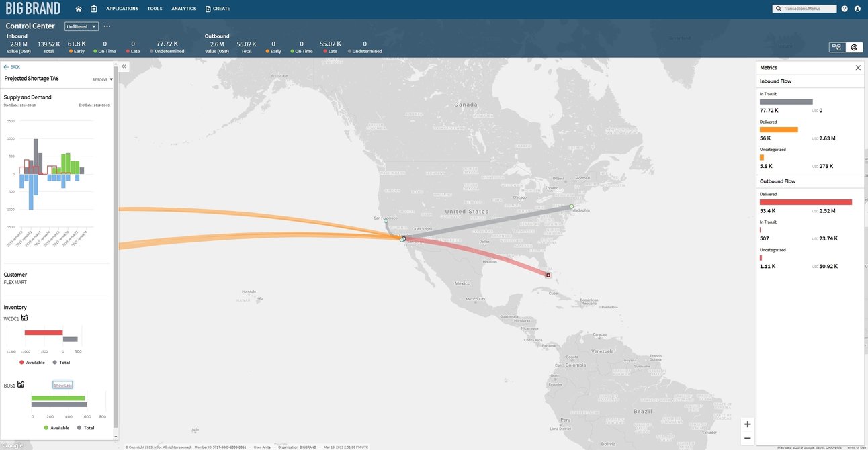Click the Inbound Early 61.8 K metric
Image resolution: width=868 pixels, height=450 pixels.
[76, 47]
